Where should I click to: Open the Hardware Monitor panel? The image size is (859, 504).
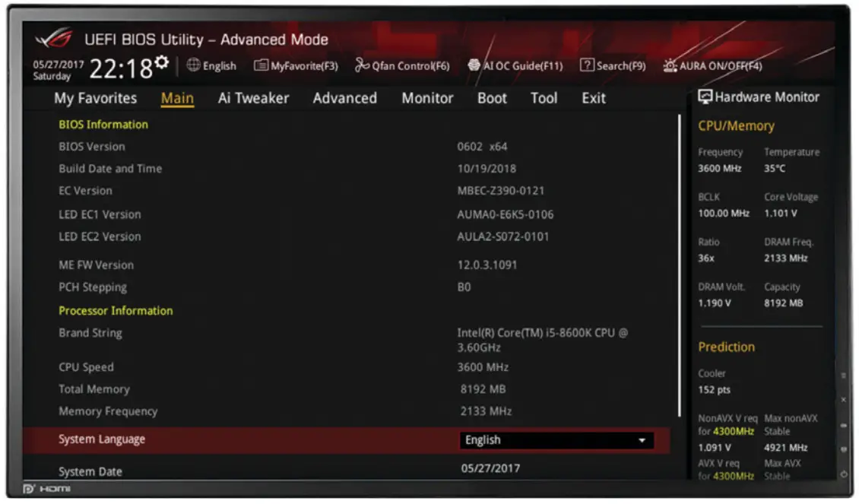click(x=759, y=97)
